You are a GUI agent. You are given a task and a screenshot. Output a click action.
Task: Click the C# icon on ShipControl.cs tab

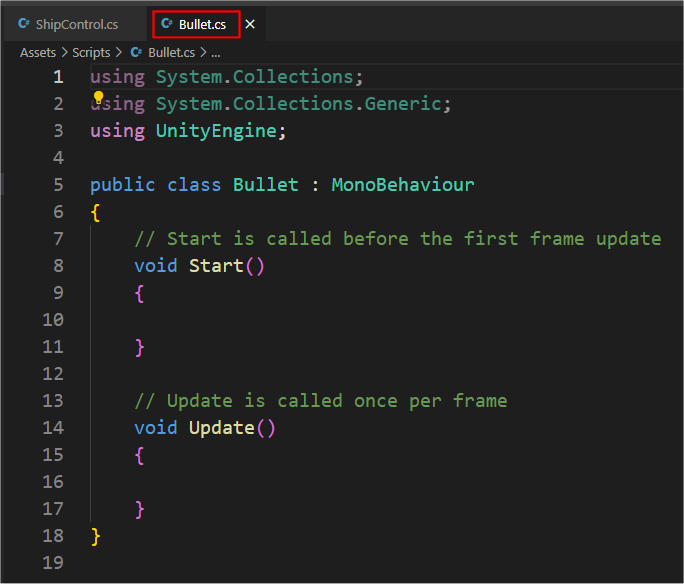pos(24,24)
